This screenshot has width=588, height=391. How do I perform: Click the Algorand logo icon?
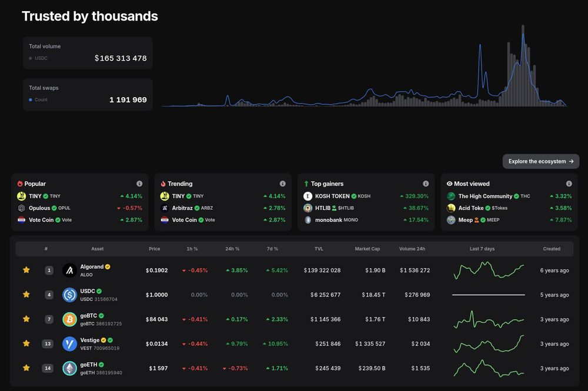69,270
